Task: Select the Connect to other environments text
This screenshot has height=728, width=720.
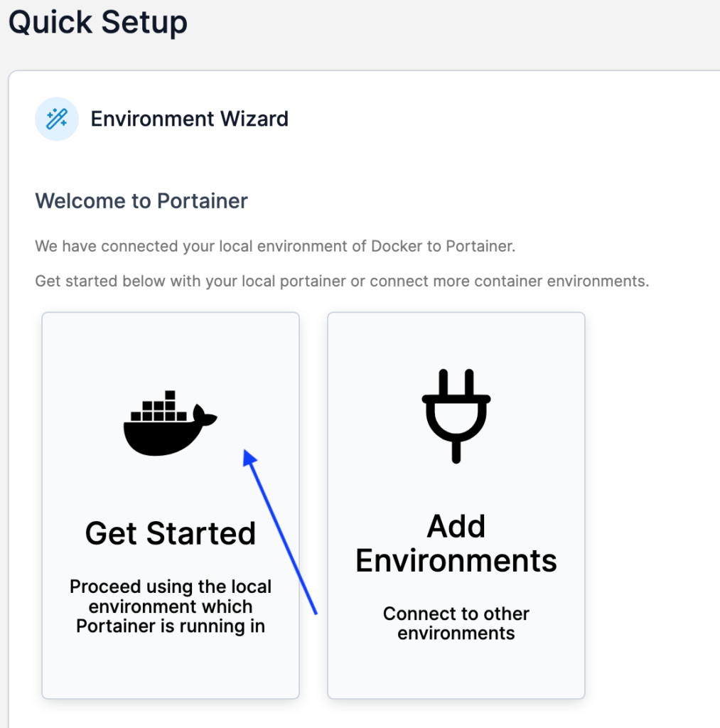Action: click(456, 623)
